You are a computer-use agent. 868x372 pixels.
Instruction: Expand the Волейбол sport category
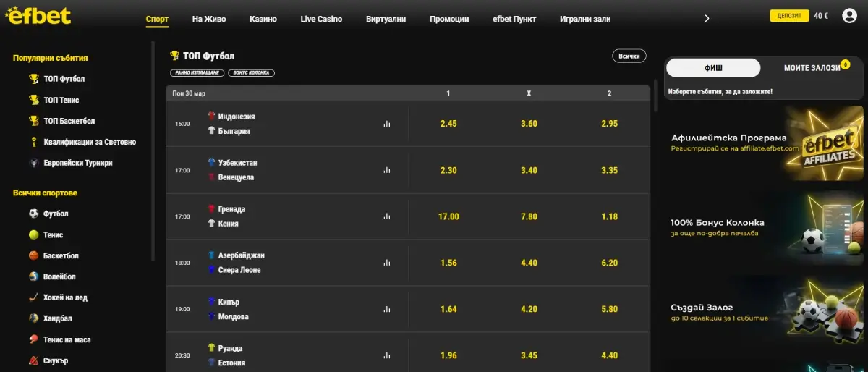click(60, 276)
